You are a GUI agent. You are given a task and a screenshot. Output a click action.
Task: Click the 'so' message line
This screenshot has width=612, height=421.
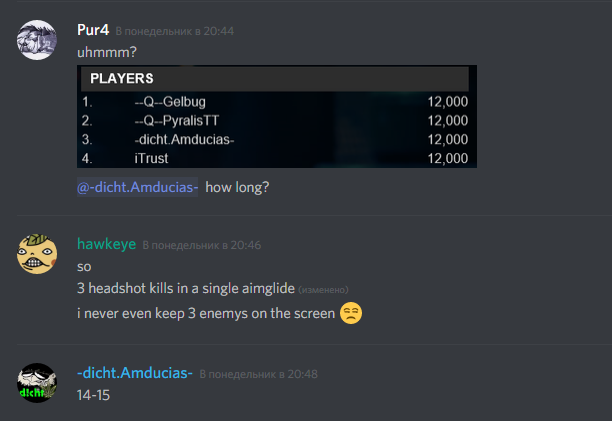coord(84,267)
